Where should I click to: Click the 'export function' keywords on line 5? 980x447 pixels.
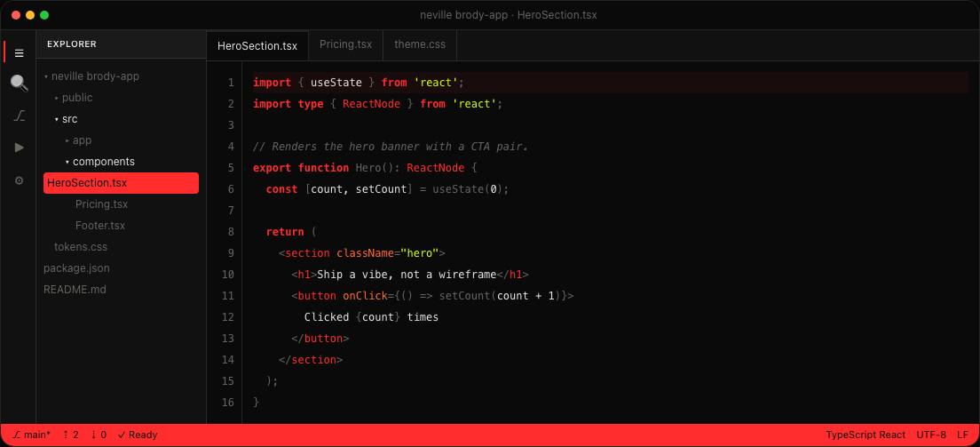pos(301,168)
